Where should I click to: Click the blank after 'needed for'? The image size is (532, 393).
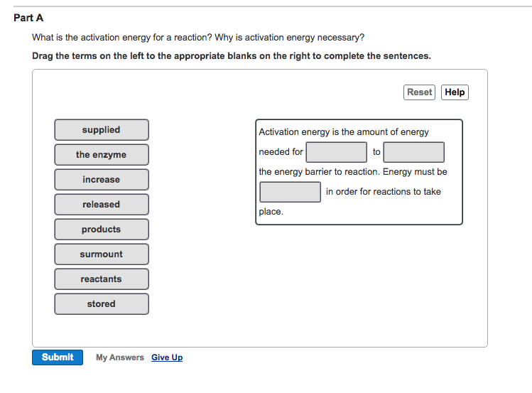336,152
